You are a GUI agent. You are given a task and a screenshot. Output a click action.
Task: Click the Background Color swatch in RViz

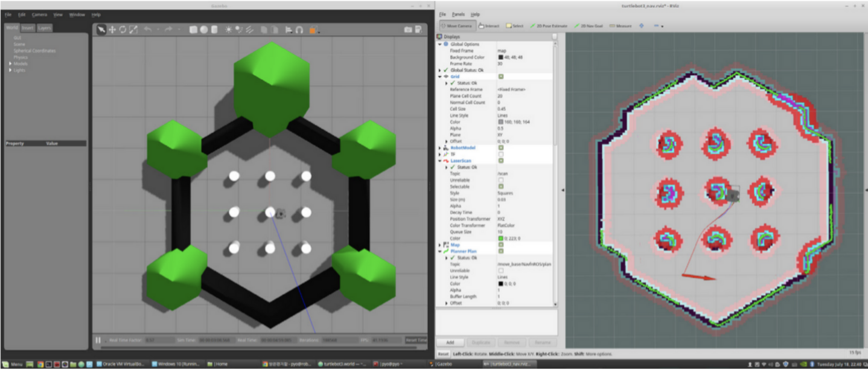click(x=500, y=57)
